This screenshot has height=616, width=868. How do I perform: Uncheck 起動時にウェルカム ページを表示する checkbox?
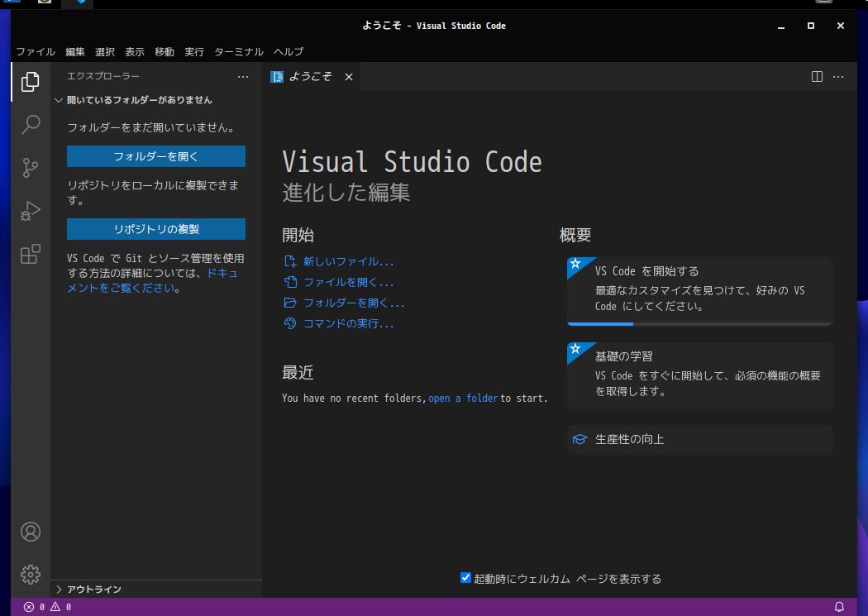tap(465, 578)
